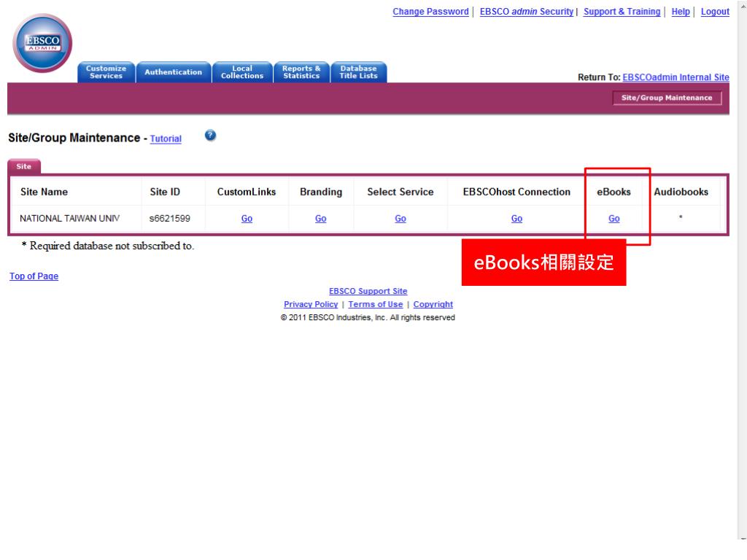Click the Logout link
The height and width of the screenshot is (560, 747).
[715, 12]
